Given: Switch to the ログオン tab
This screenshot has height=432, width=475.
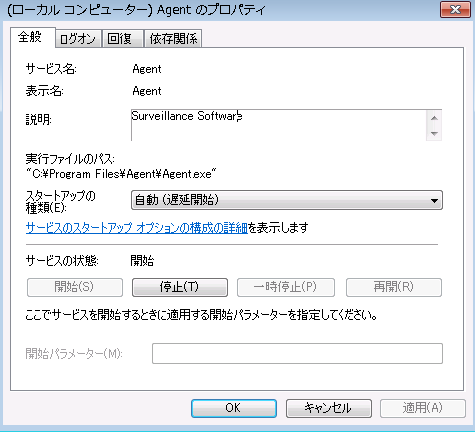Looking at the screenshot, I should click(x=78, y=39).
